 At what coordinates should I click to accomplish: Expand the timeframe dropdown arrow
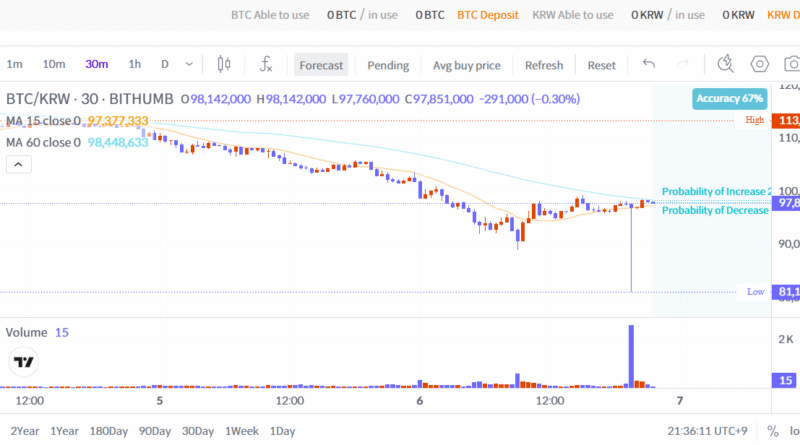(x=189, y=64)
